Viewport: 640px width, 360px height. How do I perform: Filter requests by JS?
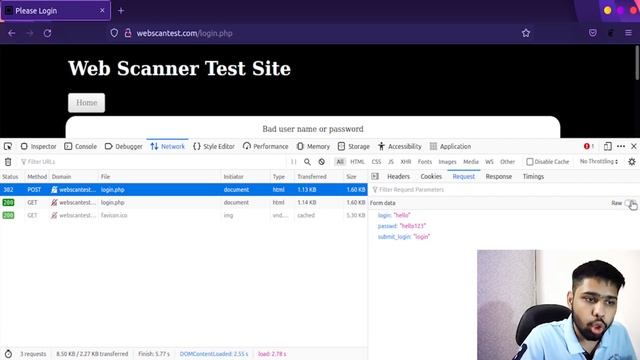pyautogui.click(x=391, y=162)
